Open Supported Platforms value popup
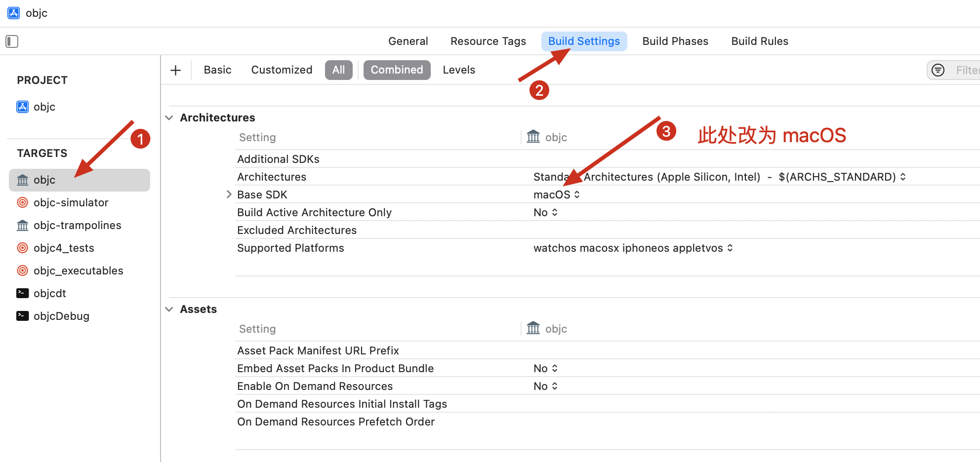Viewport: 980px width, 462px height. 633,248
